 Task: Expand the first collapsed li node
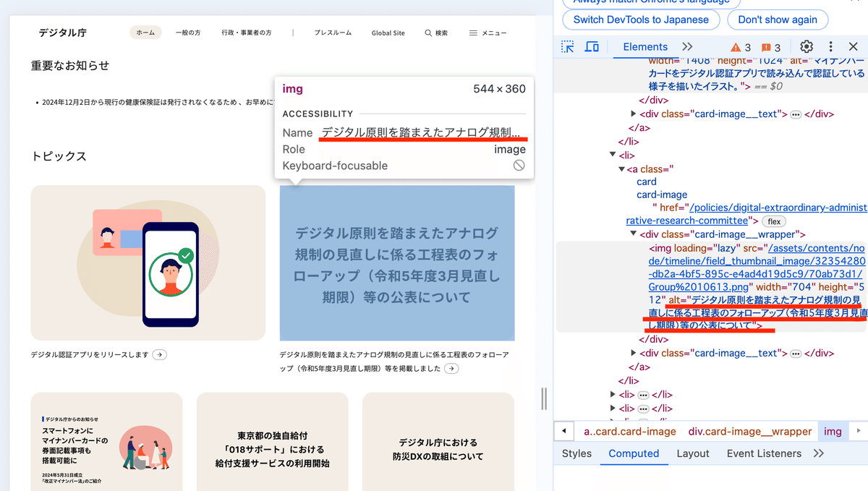pyautogui.click(x=613, y=395)
